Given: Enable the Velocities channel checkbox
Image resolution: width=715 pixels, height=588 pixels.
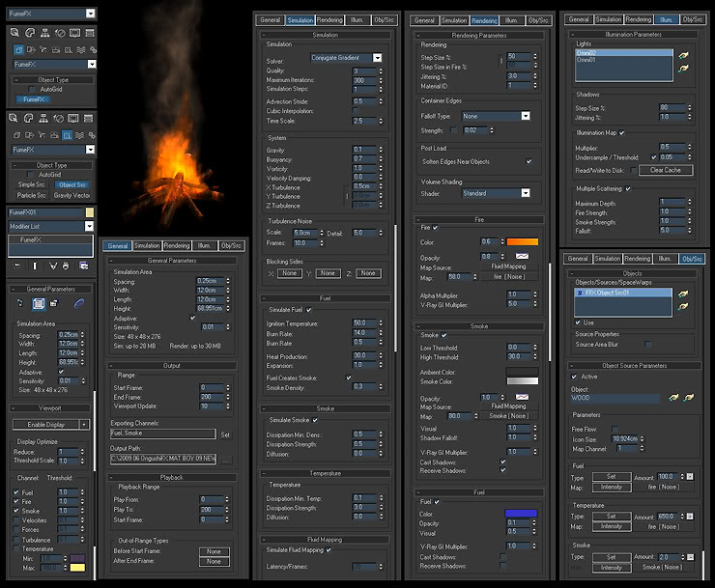Looking at the screenshot, I should [16, 520].
